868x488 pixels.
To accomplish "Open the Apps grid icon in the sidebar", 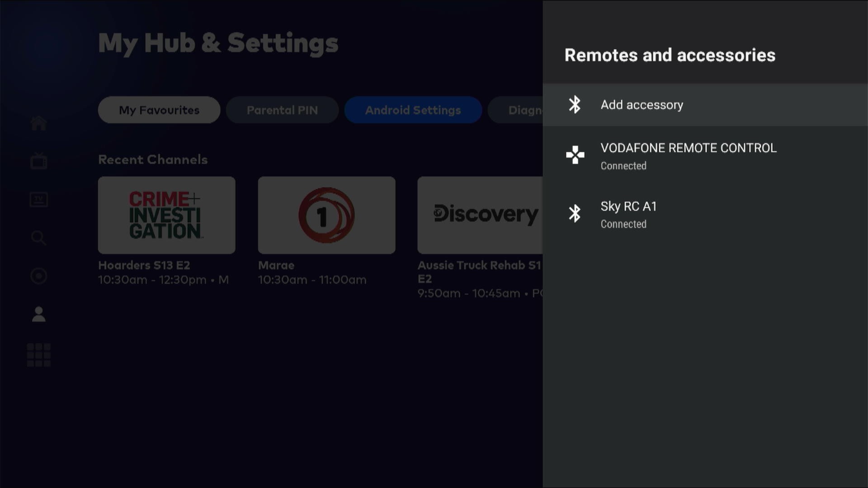I will pos(38,355).
